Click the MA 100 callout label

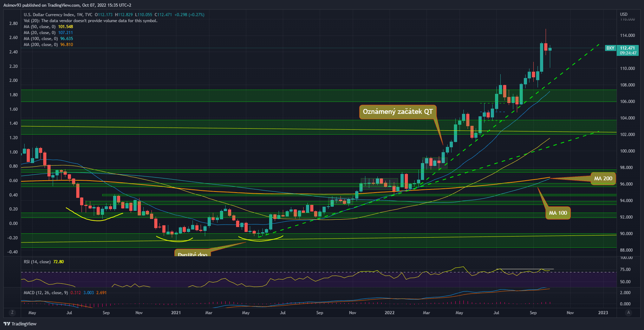click(558, 213)
